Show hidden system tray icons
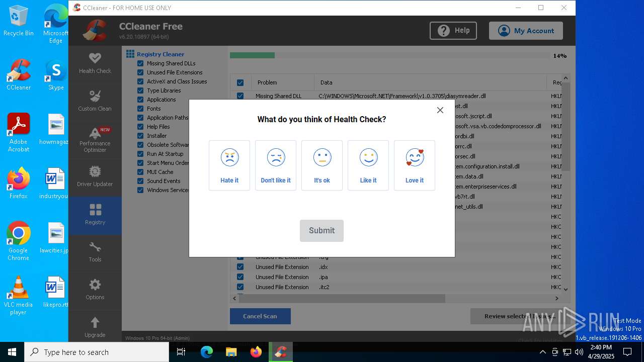 (542, 352)
